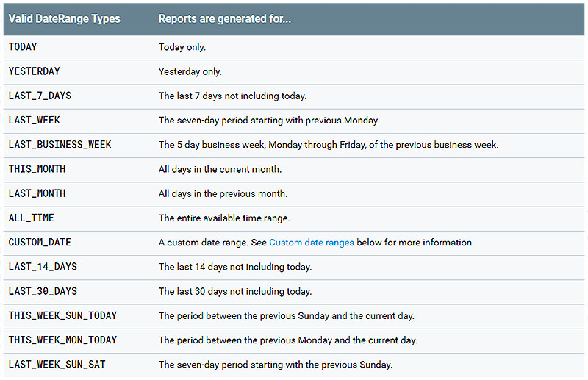588x380 pixels.
Task: Click the LAST_7_DAYS code entry
Action: click(x=40, y=96)
